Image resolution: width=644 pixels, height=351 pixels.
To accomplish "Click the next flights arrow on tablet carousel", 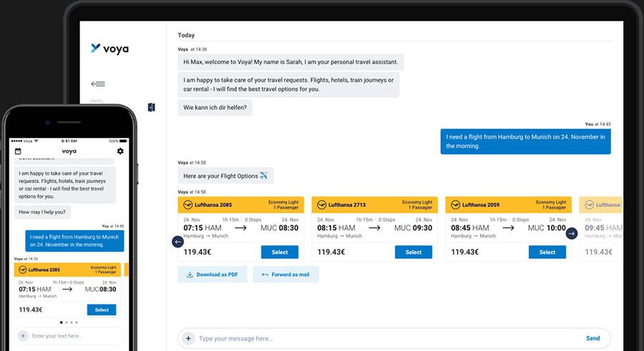I will tap(571, 234).
